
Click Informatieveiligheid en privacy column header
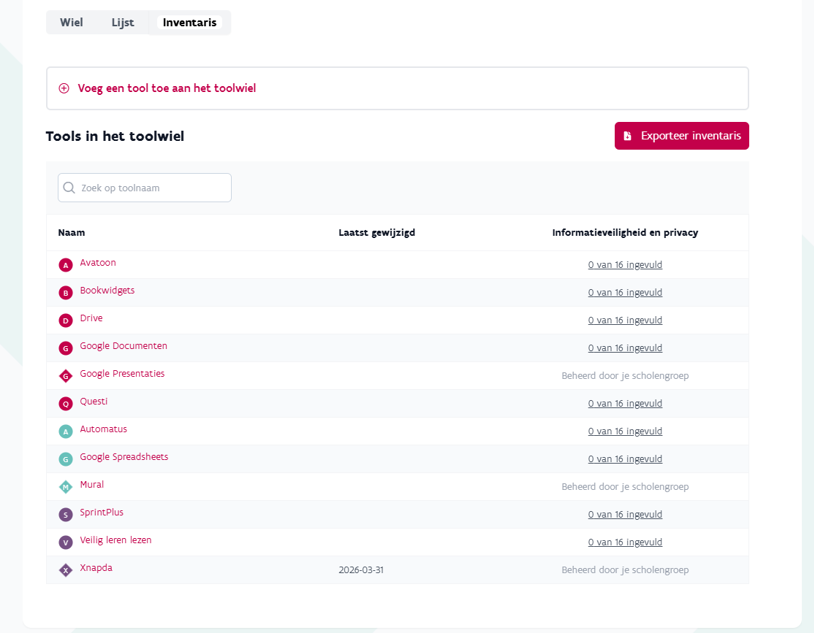(625, 233)
